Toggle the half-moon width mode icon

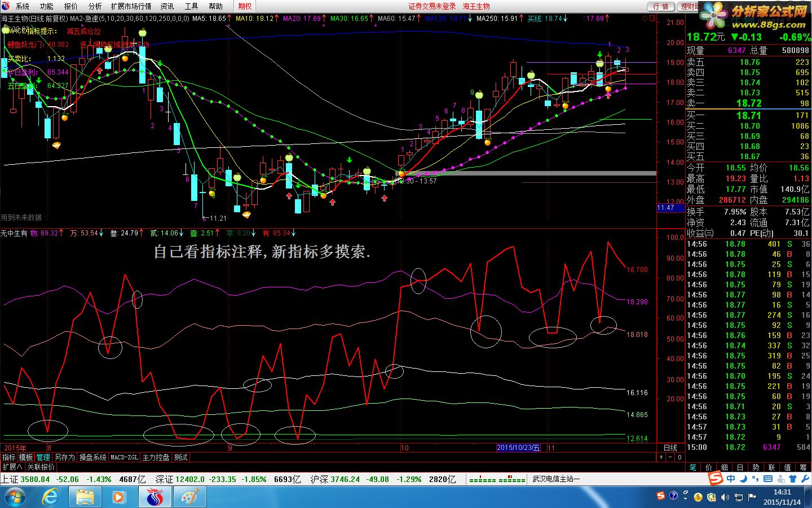[x=743, y=479]
